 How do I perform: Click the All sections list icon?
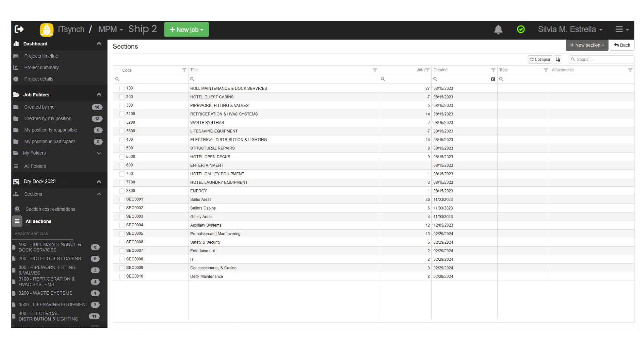point(17,221)
